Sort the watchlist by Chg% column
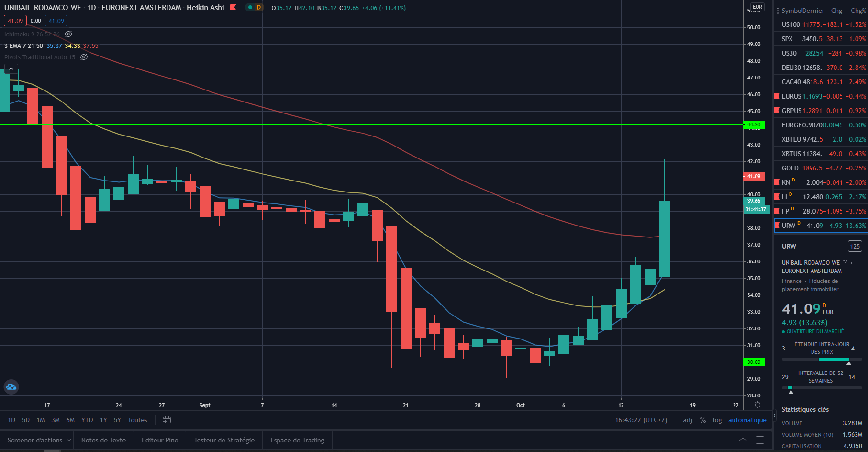The height and width of the screenshot is (452, 868). tap(858, 11)
